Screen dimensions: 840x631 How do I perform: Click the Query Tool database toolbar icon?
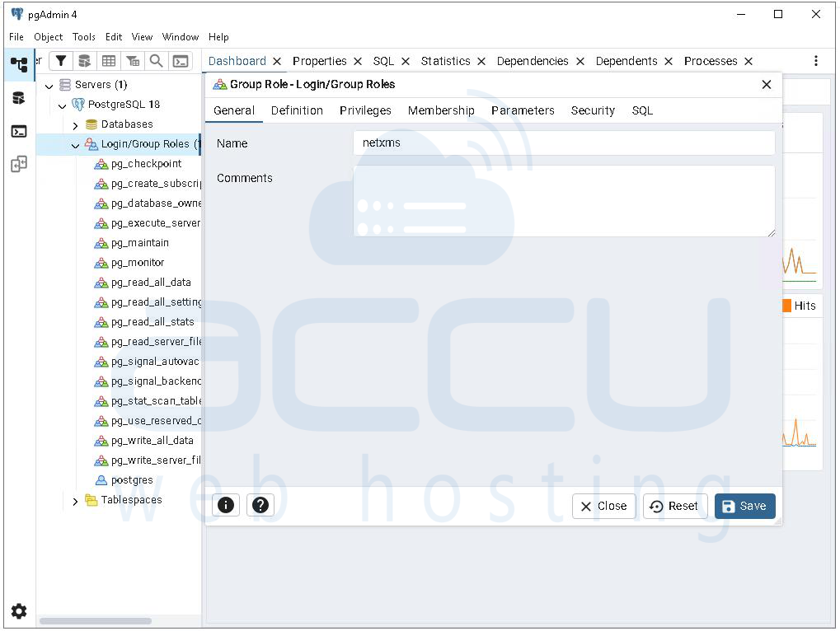(84, 61)
